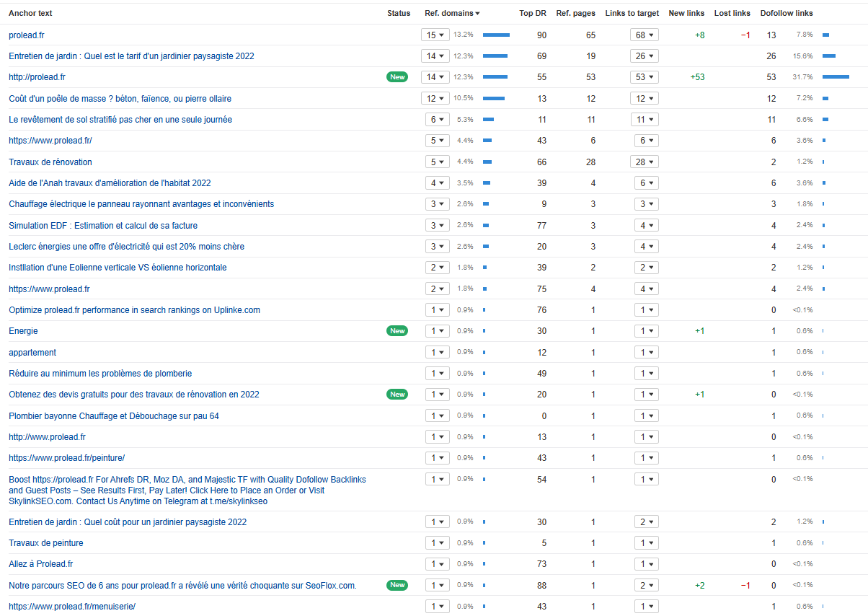The width and height of the screenshot is (868, 616).
Task: Click the New badge beside the Energie anchor
Action: coord(397,331)
